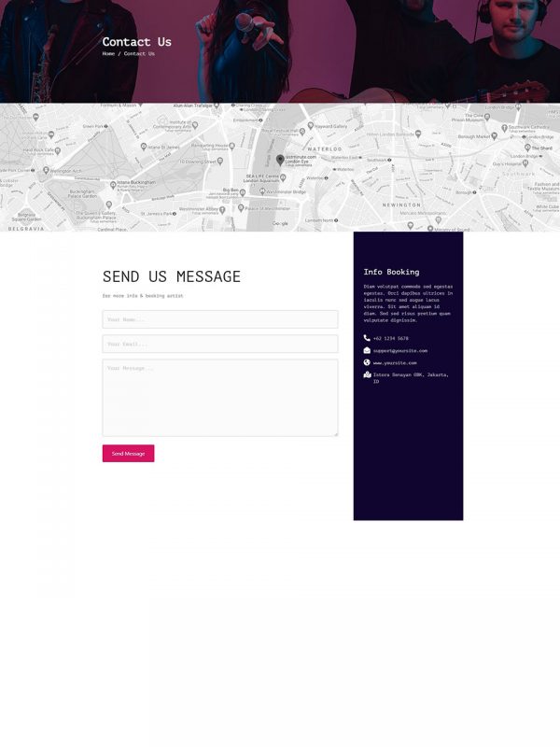Go to Home via breadcrumb link
Image resolution: width=560 pixels, height=747 pixels.
(108, 53)
